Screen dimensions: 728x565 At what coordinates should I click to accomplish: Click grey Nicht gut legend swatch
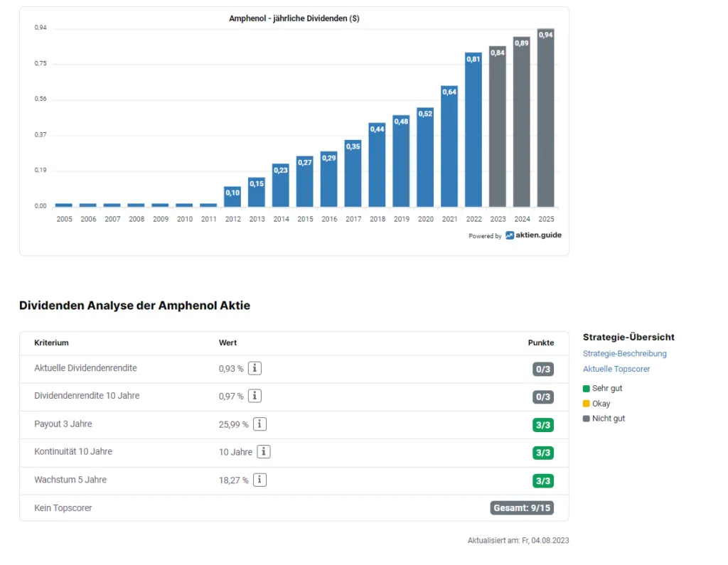click(587, 419)
